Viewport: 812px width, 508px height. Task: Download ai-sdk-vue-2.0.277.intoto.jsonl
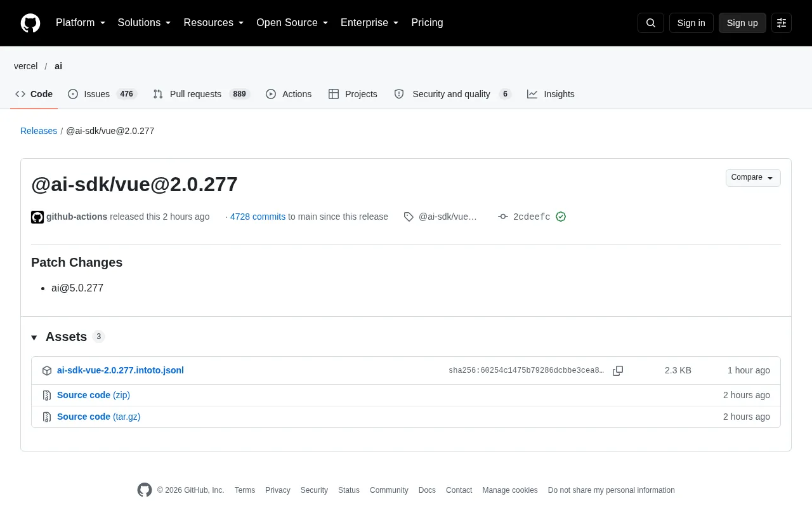coord(121,370)
